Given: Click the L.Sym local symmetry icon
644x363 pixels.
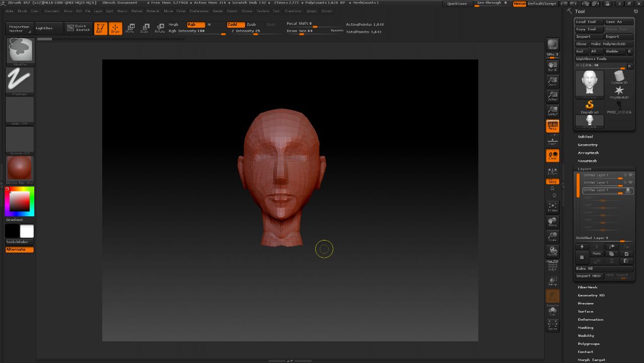Looking at the screenshot, I should coord(552,170).
